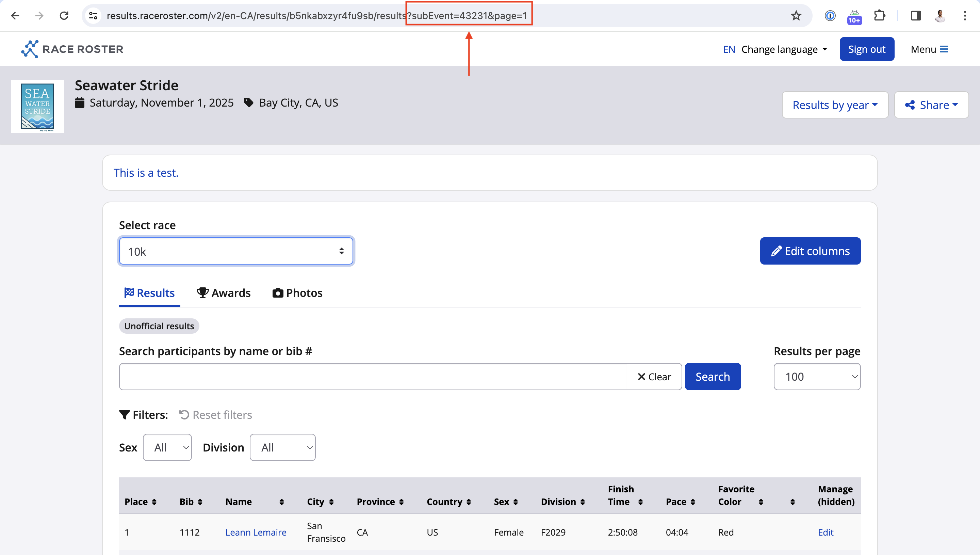The width and height of the screenshot is (980, 555).
Task: Click the Race Roster logo
Action: 72,49
